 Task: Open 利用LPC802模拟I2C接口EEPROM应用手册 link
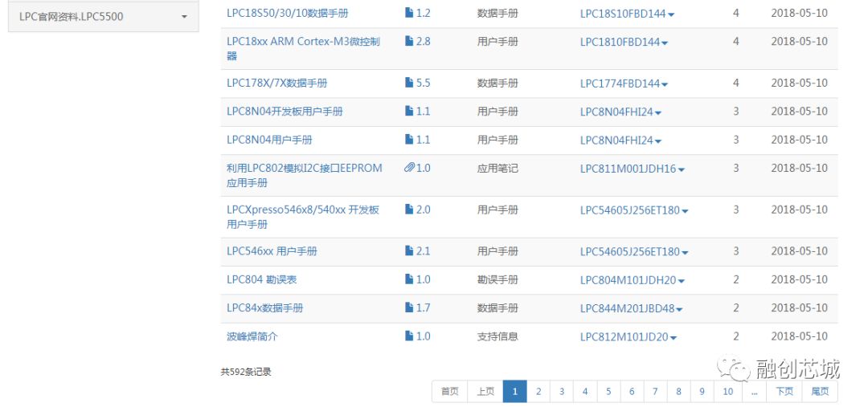(305, 175)
